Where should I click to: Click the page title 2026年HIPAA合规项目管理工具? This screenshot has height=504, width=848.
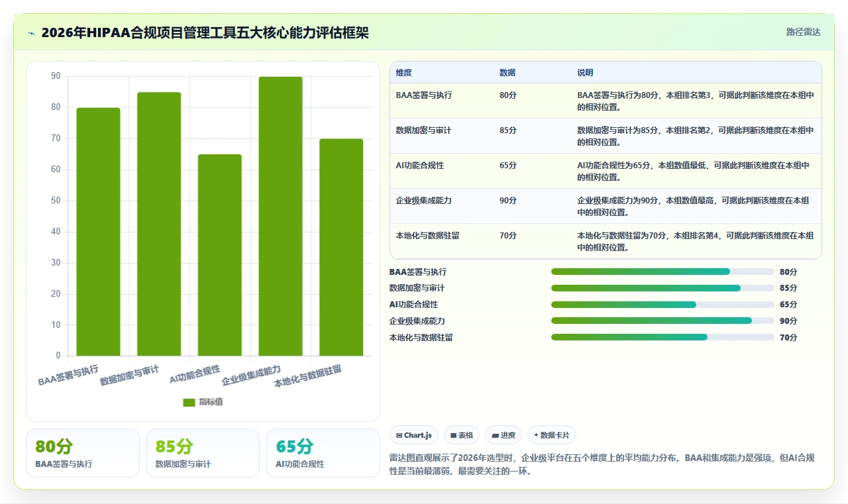coord(205,32)
